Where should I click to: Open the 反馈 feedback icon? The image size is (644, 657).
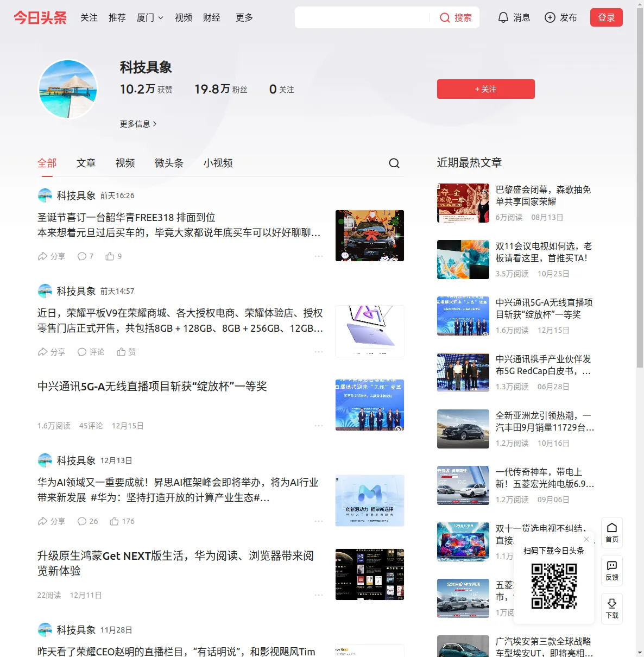pyautogui.click(x=612, y=570)
